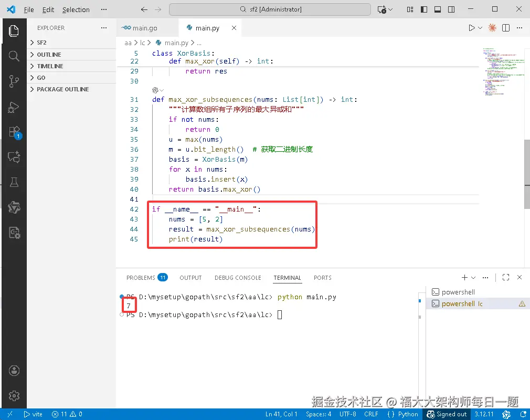Open the Extensions view with badge
Screen dimensions: 530x420
pos(15,132)
